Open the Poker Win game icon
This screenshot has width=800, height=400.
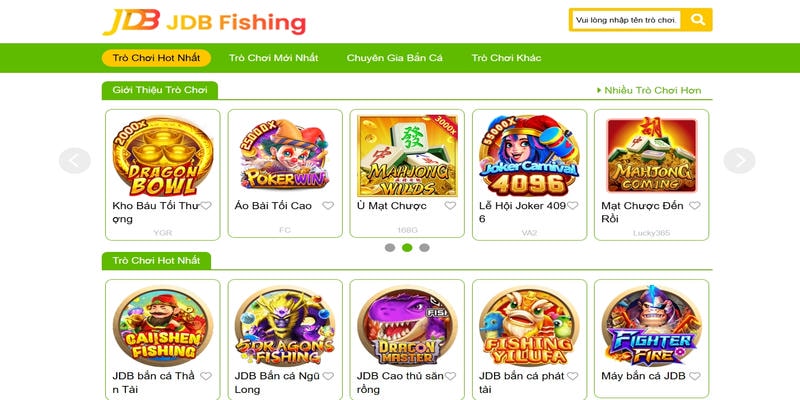[285, 155]
